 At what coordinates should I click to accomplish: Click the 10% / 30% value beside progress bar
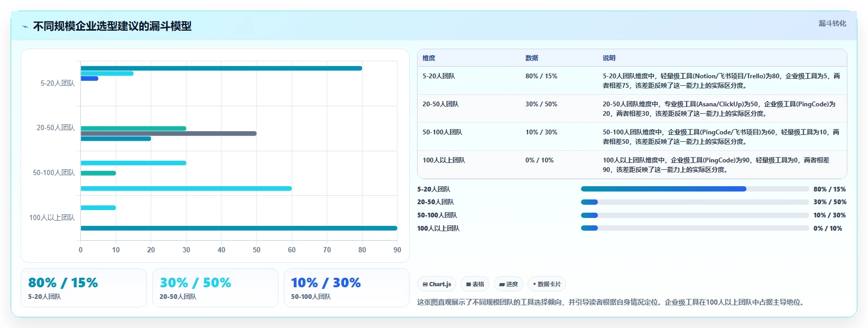(x=829, y=215)
